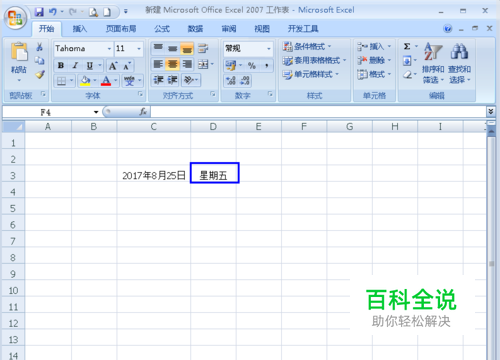The image size is (500, 360).
Task: Open phonetic guide 文 button
Action: (x=129, y=81)
